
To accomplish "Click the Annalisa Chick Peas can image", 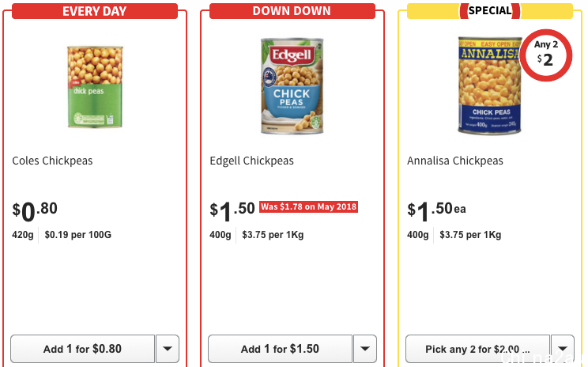I will point(489,85).
